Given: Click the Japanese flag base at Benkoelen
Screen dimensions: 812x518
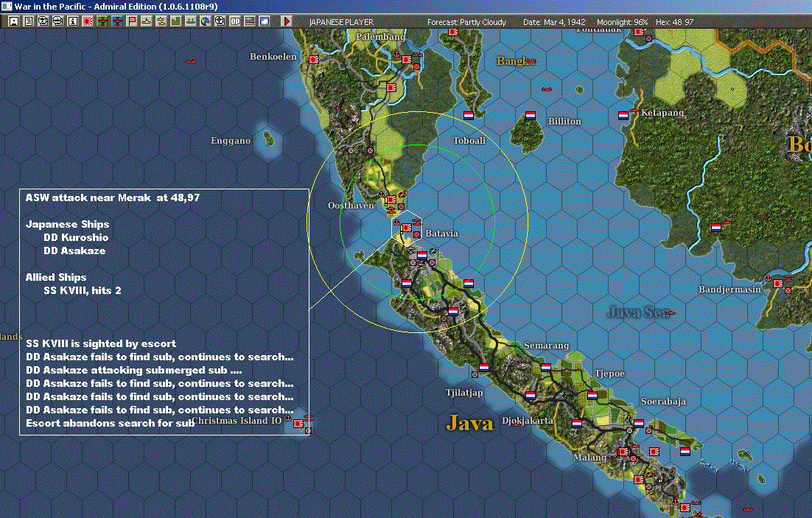Looking at the screenshot, I should (313, 60).
